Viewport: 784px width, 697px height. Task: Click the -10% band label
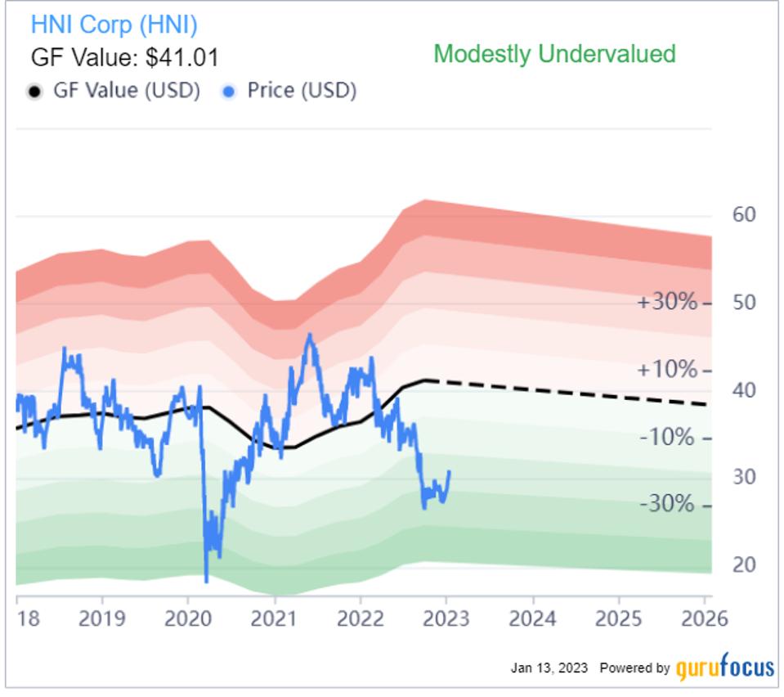pos(667,438)
